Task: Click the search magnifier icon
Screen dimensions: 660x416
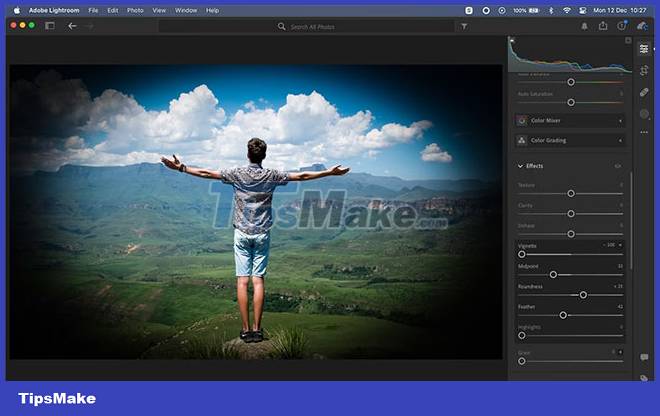Action: click(281, 27)
